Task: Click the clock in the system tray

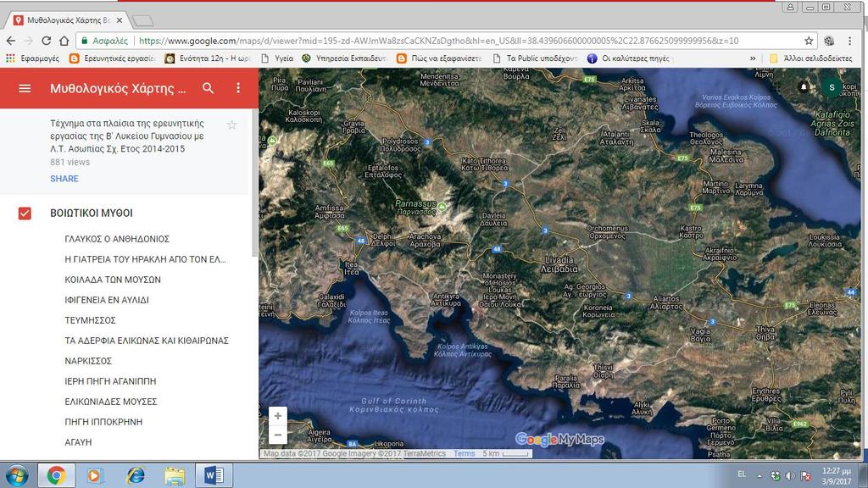Action: tap(836, 476)
